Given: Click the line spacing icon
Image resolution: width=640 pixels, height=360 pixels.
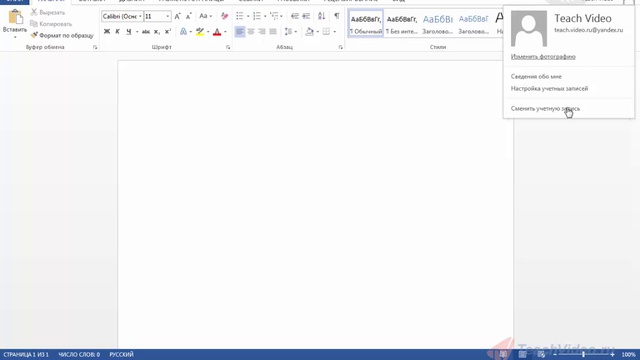Looking at the screenshot, I should 288,31.
